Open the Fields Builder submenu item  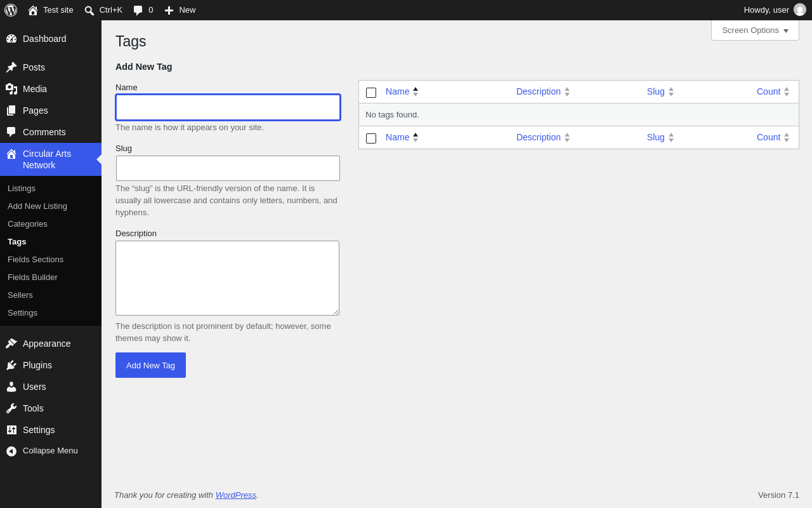[x=32, y=277]
